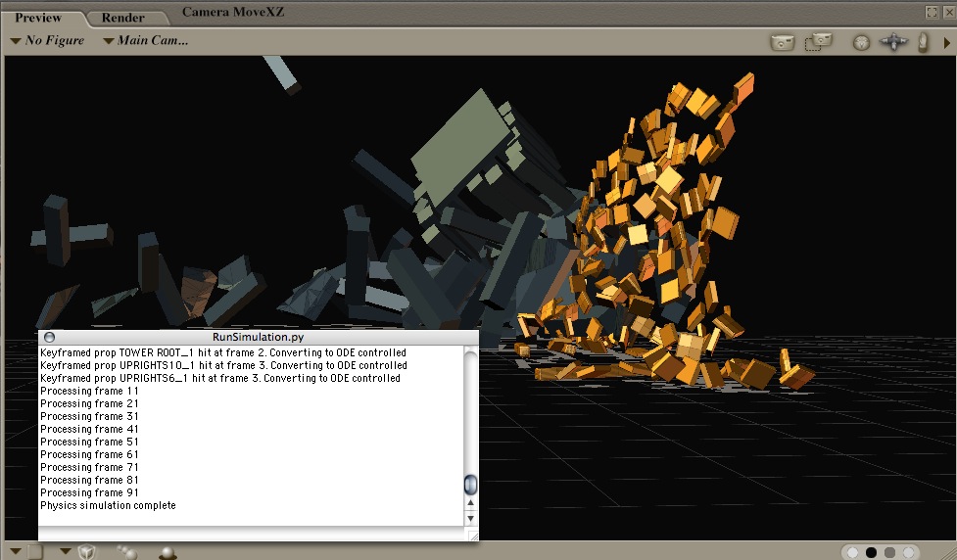This screenshot has height=560, width=957.
Task: Open the Main Cam... camera dropdown
Action: [x=146, y=41]
